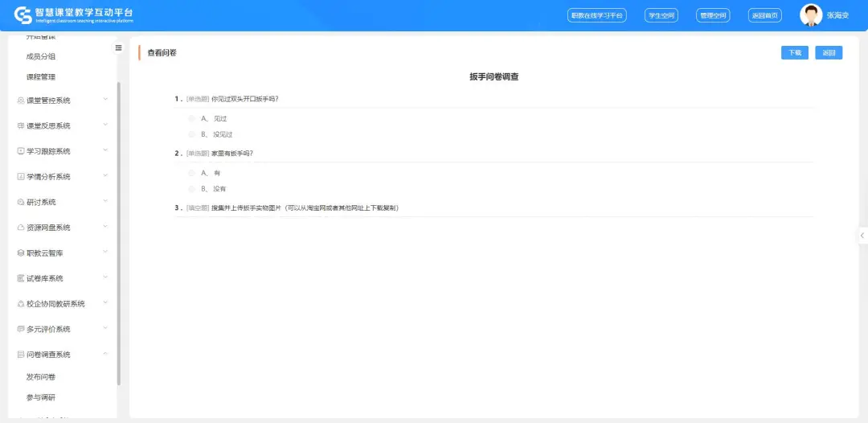The height and width of the screenshot is (423, 868).
Task: Open the user avatar for 张海变
Action: point(810,15)
